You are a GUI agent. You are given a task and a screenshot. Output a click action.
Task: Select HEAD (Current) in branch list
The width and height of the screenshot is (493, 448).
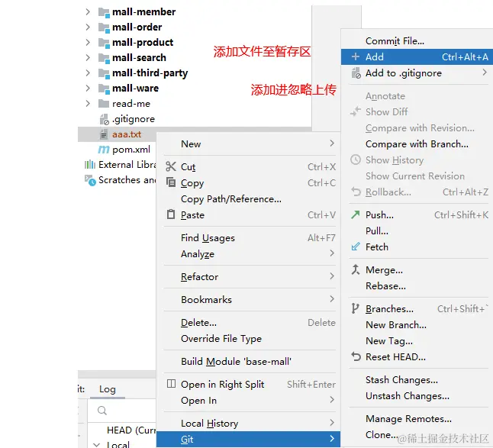pyautogui.click(x=131, y=430)
